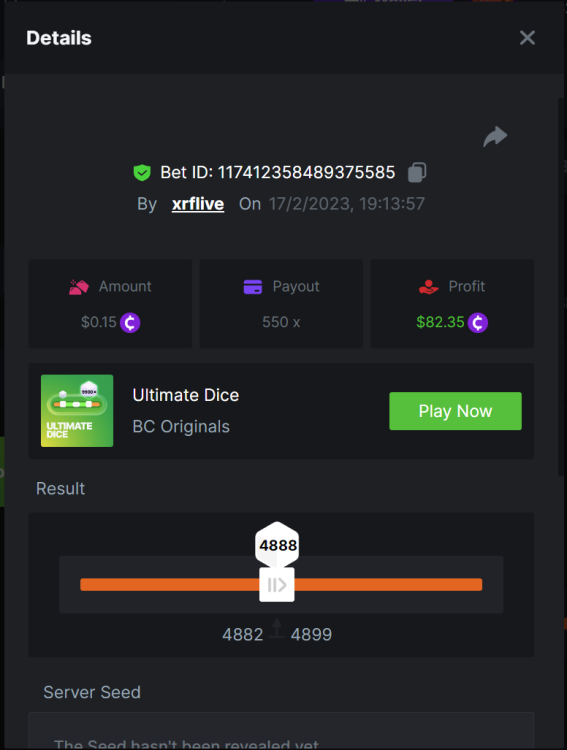567x750 pixels.
Task: Click the purple coin icon beside $82.35
Action: pos(478,322)
